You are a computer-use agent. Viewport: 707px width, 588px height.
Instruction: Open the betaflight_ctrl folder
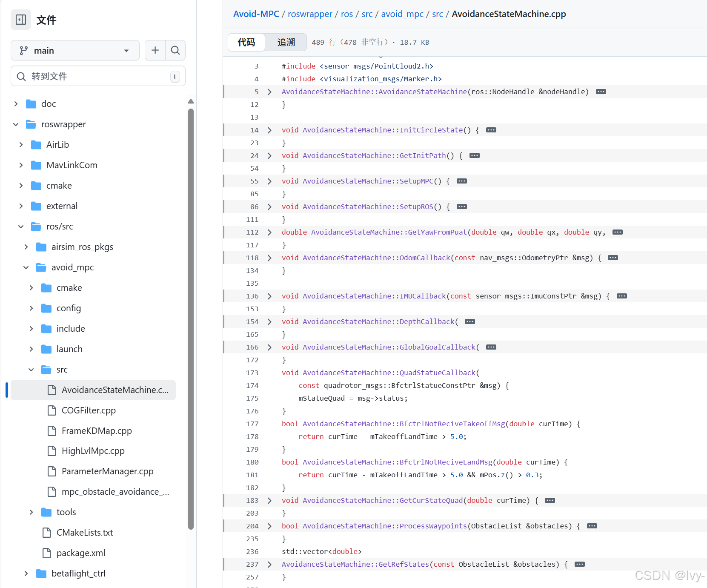click(x=78, y=574)
